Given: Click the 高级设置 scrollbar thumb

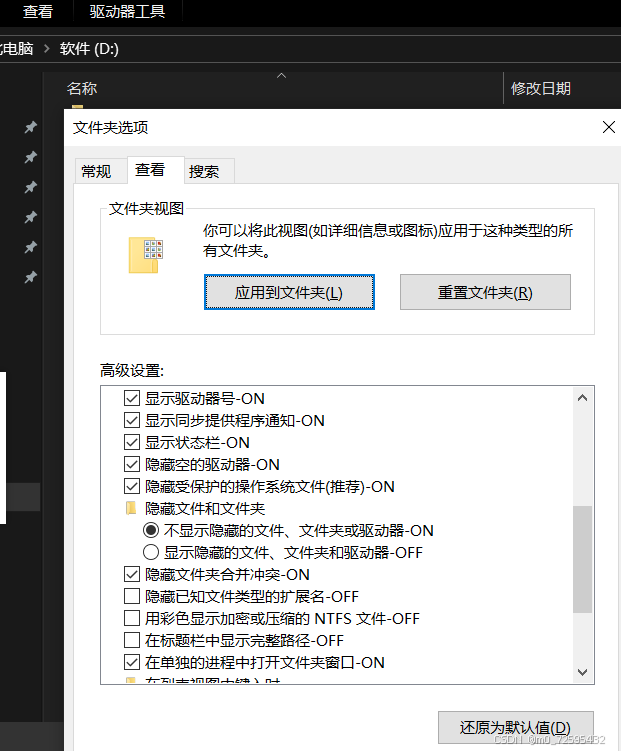Looking at the screenshot, I should pyautogui.click(x=582, y=559).
